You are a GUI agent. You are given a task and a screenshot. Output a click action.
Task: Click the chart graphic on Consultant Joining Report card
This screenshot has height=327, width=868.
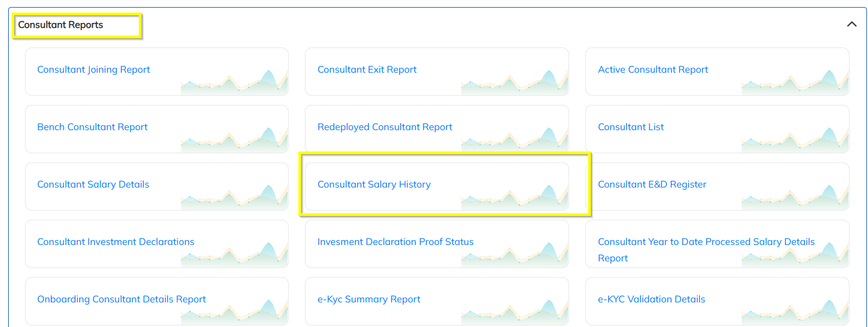(234, 82)
